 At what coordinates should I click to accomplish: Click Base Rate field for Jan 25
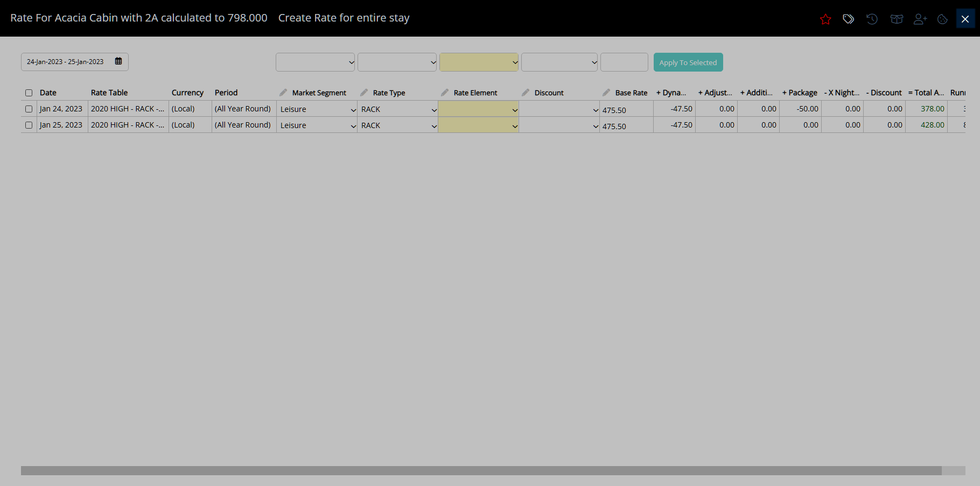coord(626,126)
